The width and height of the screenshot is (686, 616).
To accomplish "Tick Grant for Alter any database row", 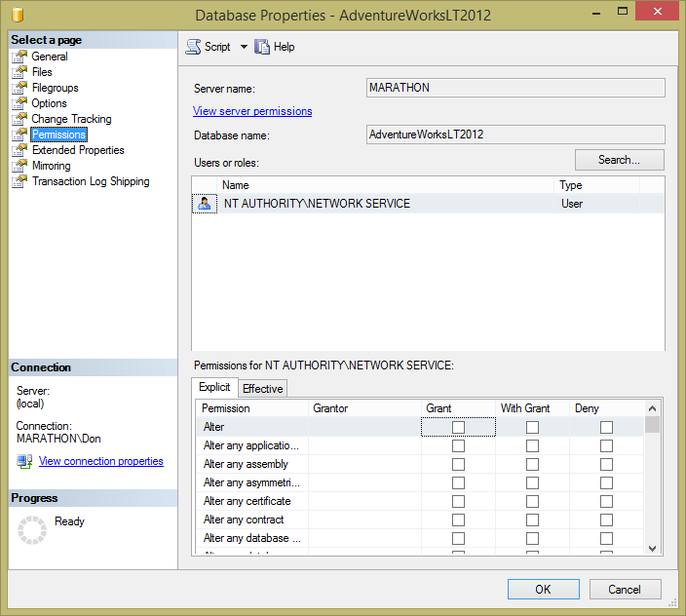I will (x=458, y=538).
